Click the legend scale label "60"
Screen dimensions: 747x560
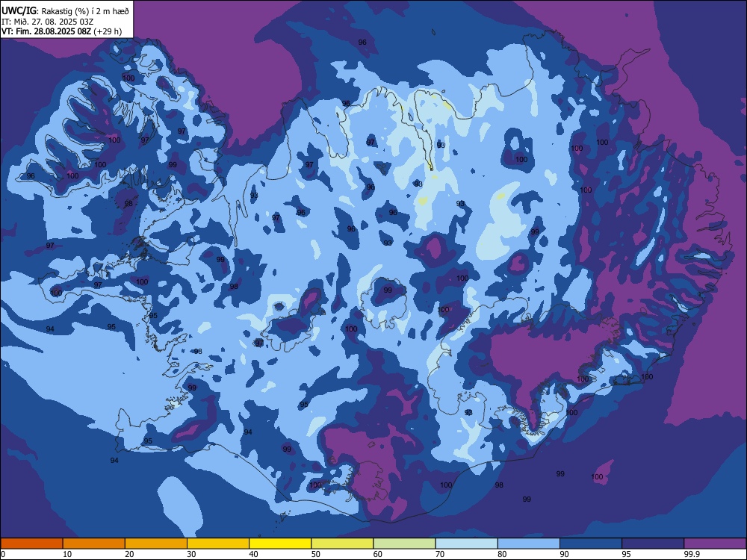click(x=378, y=554)
